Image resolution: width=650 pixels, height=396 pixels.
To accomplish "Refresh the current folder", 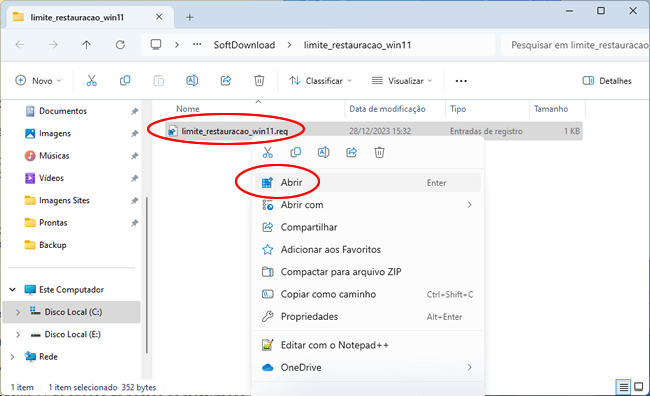I will tap(120, 45).
